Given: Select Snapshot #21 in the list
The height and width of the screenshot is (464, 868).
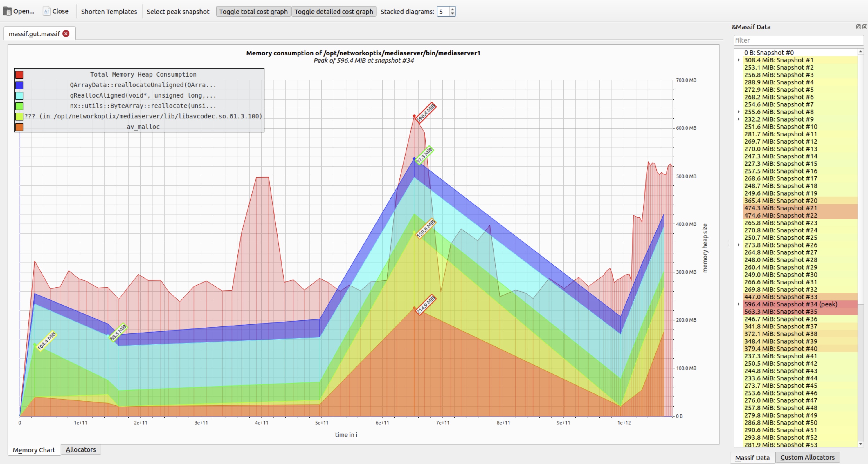Looking at the screenshot, I should (x=780, y=208).
